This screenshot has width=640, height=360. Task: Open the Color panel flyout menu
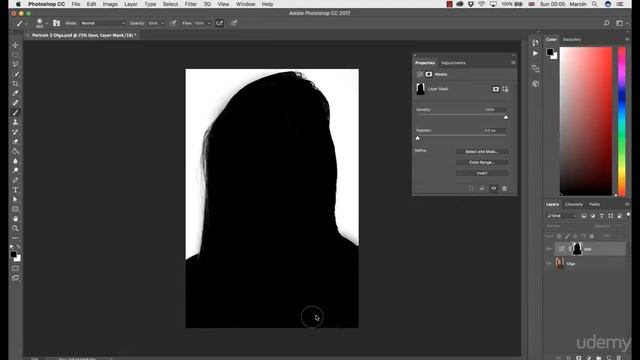(x=627, y=39)
